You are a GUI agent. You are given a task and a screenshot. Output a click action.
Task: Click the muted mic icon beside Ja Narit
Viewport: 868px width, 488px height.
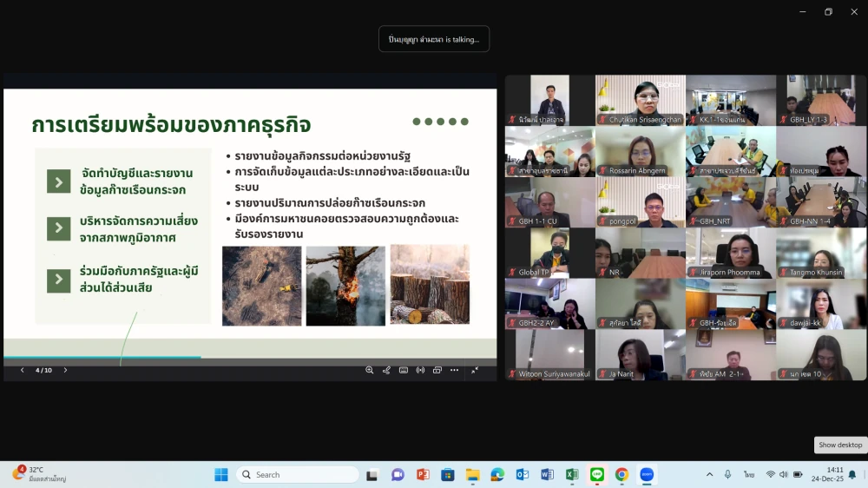point(603,374)
